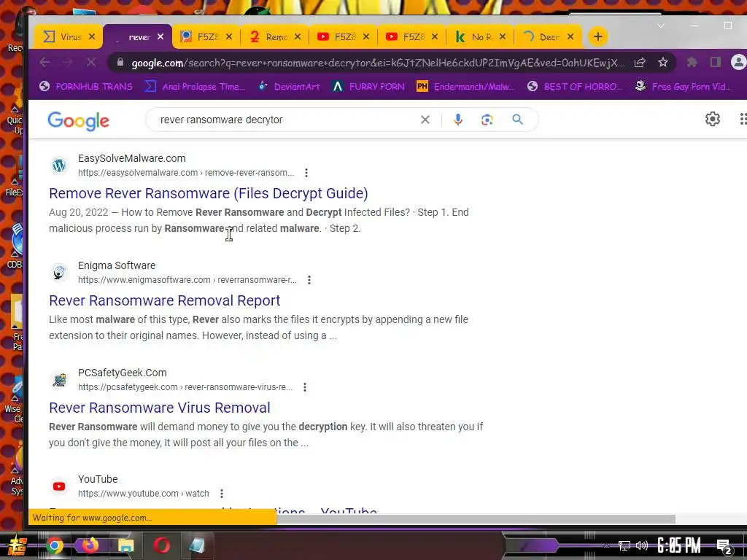Open BEST OF HORRO bookmark

[575, 86]
